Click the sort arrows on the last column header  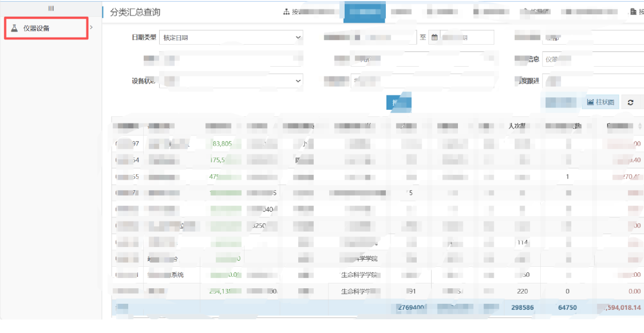point(639,126)
